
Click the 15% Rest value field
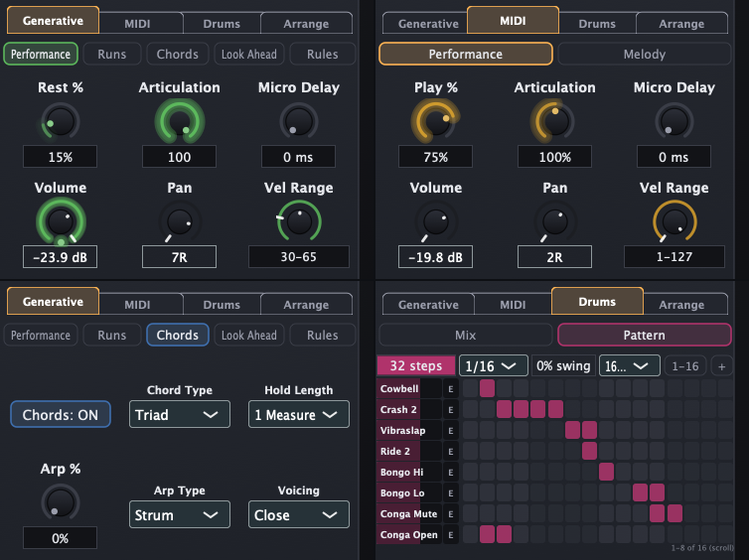pyautogui.click(x=61, y=157)
